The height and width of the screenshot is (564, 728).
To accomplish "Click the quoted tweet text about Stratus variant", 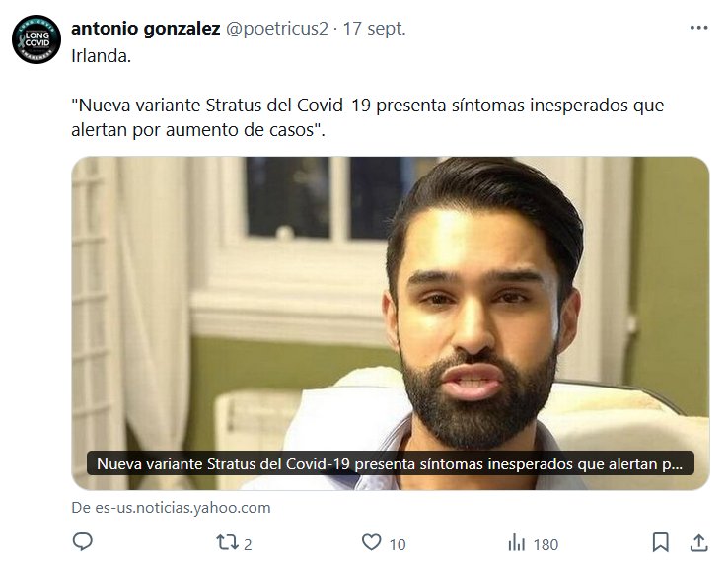I will (367, 117).
